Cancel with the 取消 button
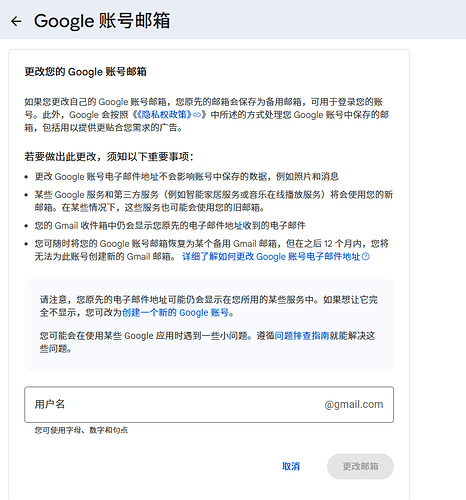Viewport: 466px width, 500px height. 291,466
